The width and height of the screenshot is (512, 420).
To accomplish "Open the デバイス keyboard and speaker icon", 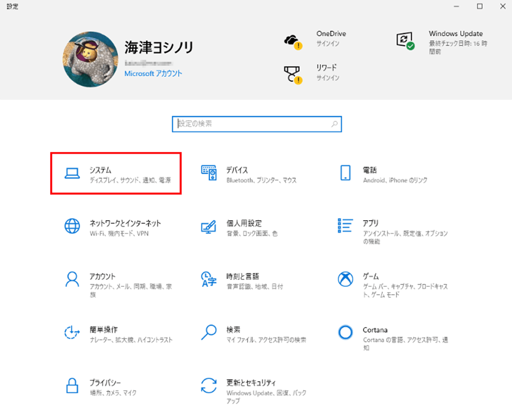I will (x=209, y=173).
